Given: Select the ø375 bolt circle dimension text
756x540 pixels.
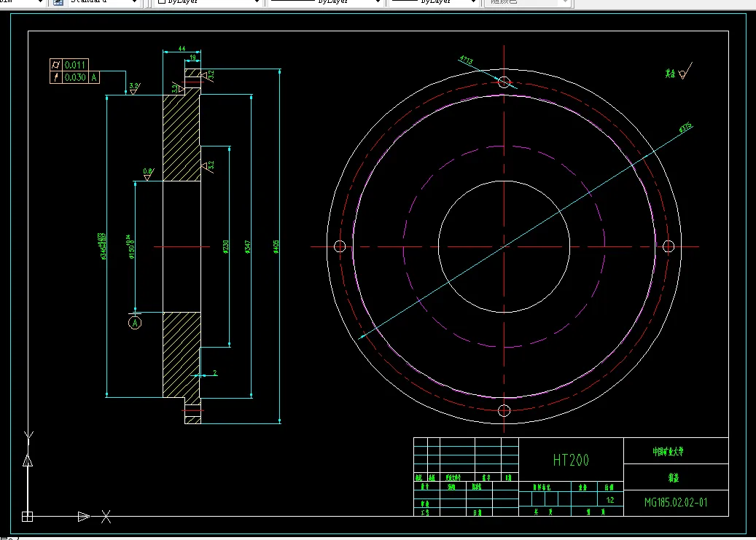Looking at the screenshot, I should [685, 128].
